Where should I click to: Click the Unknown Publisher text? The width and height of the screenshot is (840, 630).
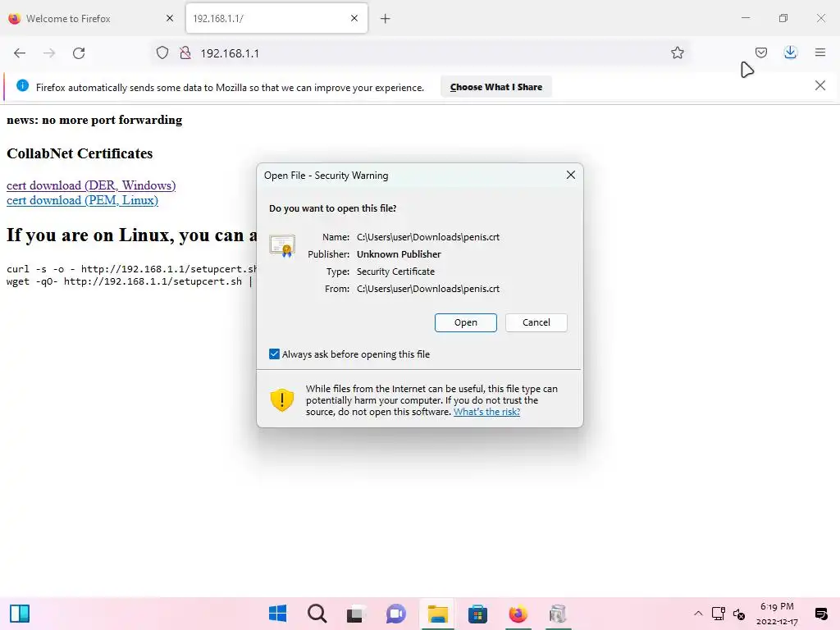[x=399, y=254]
